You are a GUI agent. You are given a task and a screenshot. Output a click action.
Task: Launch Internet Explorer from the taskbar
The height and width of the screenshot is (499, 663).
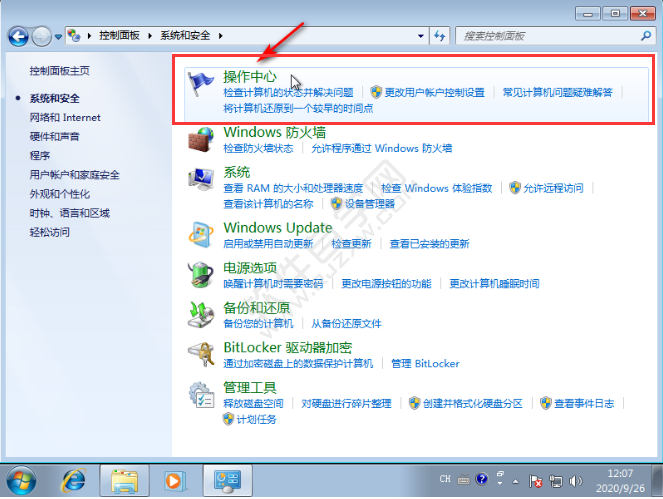click(x=73, y=481)
